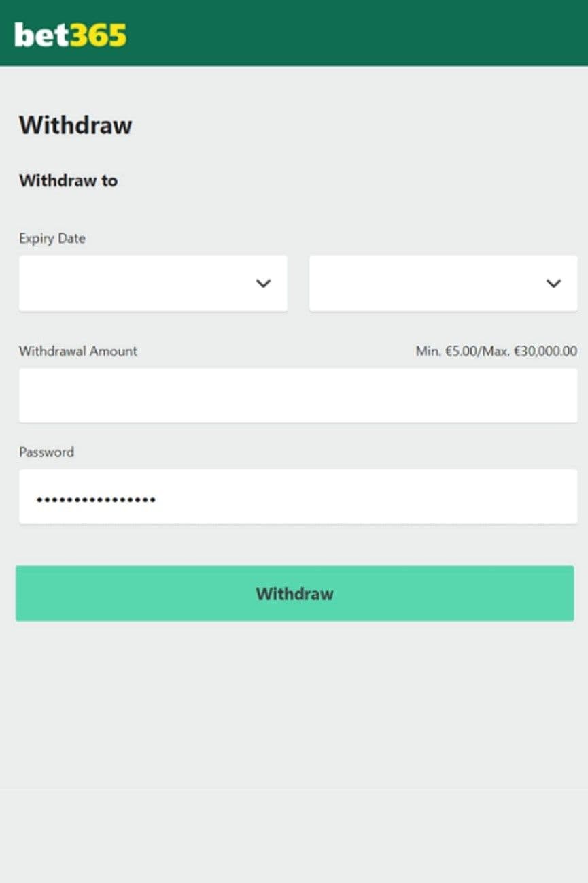Screen dimensions: 588x883
Task: Select the Withdrawal Amount input field
Action: coord(297,395)
